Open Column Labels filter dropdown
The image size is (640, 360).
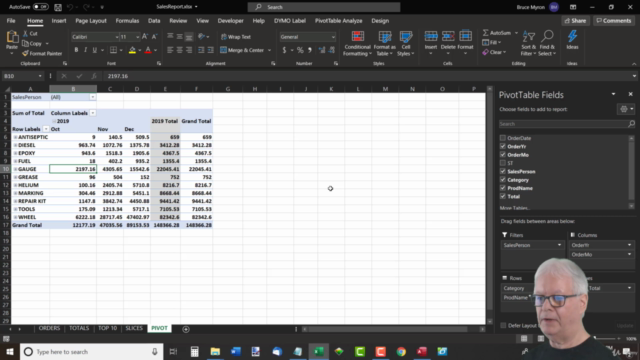click(93, 113)
